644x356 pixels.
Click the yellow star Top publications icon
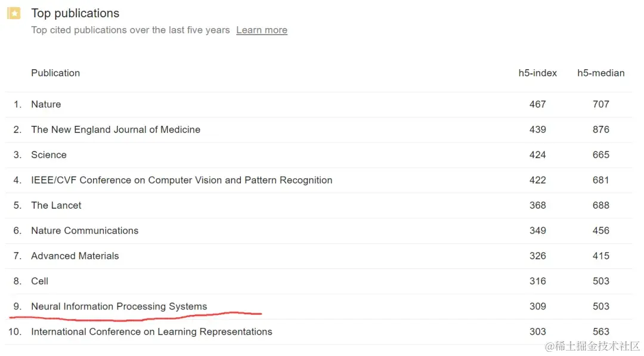pyautogui.click(x=14, y=13)
